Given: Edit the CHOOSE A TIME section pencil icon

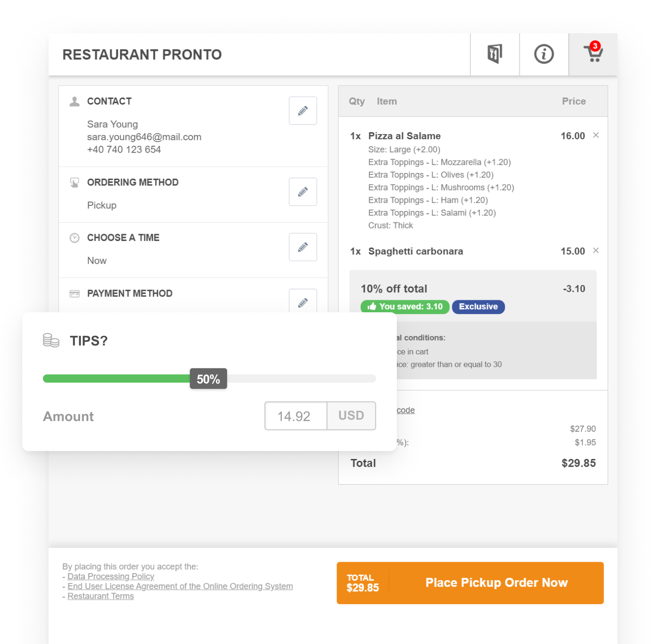Looking at the screenshot, I should [x=302, y=247].
